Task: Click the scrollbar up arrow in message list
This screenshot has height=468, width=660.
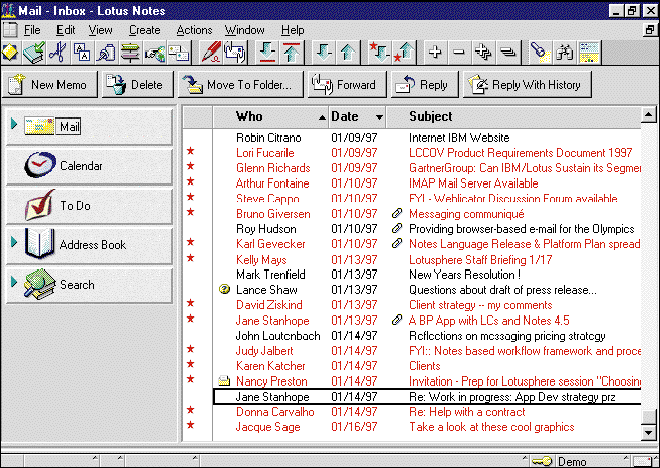Action: (x=648, y=114)
